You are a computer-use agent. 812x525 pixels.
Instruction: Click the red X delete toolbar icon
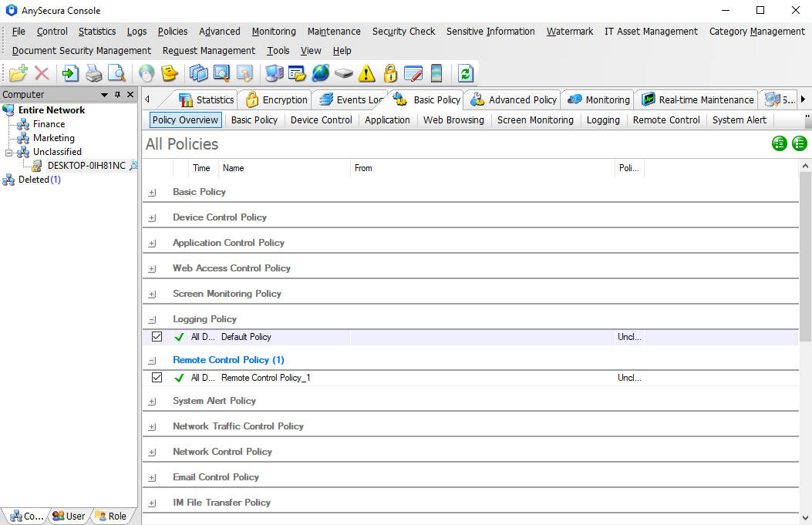(42, 73)
